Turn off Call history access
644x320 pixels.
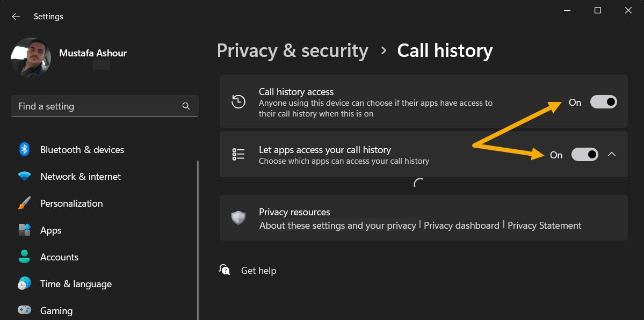[603, 101]
